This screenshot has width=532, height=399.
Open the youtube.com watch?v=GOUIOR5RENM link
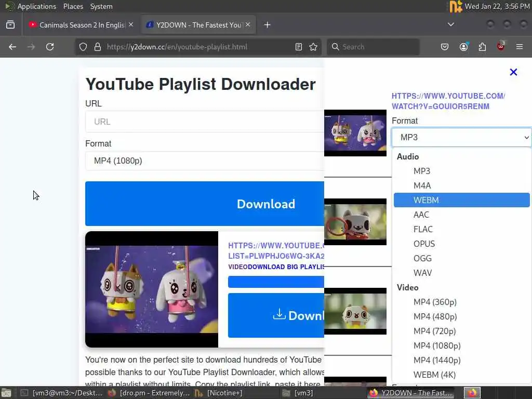448,101
